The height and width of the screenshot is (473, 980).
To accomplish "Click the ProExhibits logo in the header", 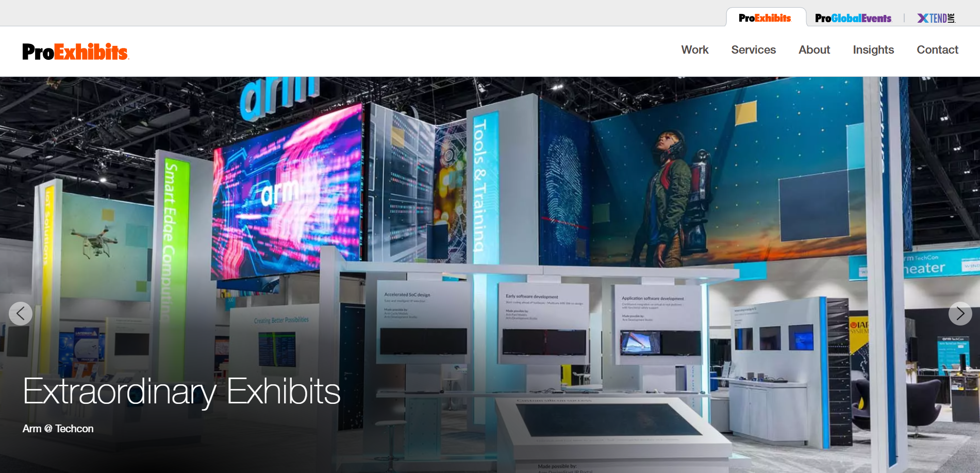I will coord(75,52).
